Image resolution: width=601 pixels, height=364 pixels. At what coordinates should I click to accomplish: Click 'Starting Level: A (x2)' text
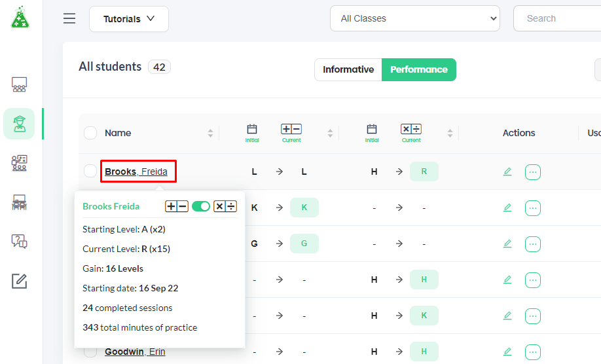(x=124, y=230)
